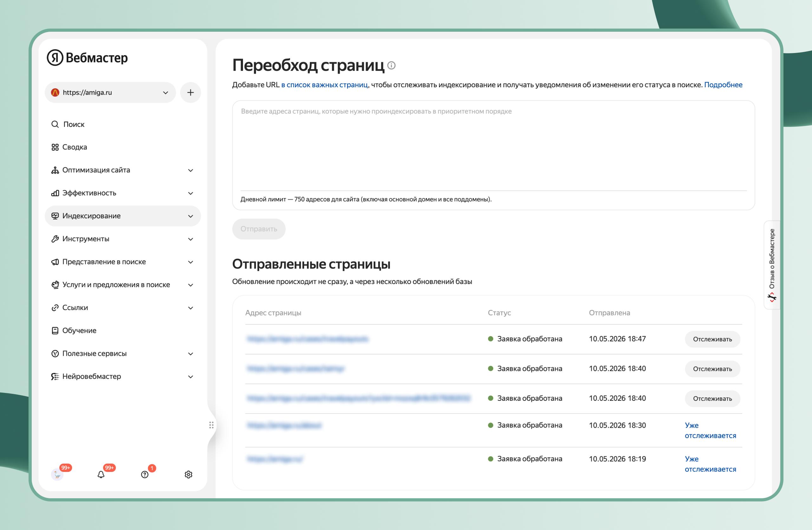Open Уже отслеживается link for 18:19 row
This screenshot has width=812, height=530.
coord(710,464)
